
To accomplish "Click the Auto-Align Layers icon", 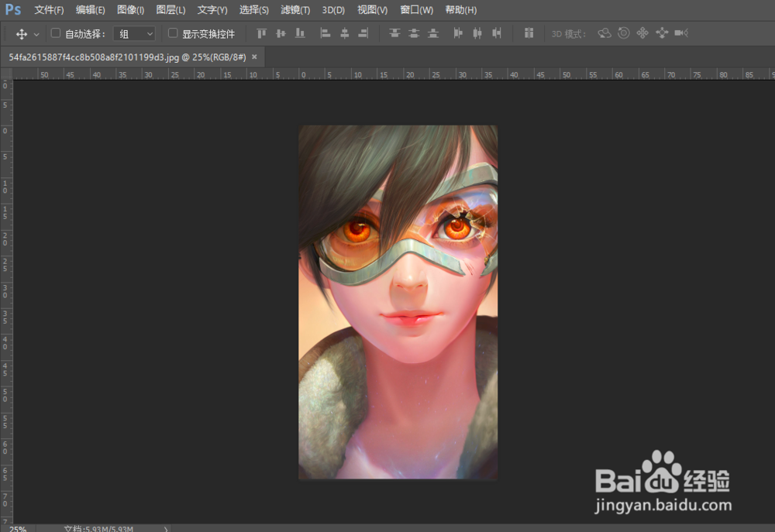I will pos(529,33).
